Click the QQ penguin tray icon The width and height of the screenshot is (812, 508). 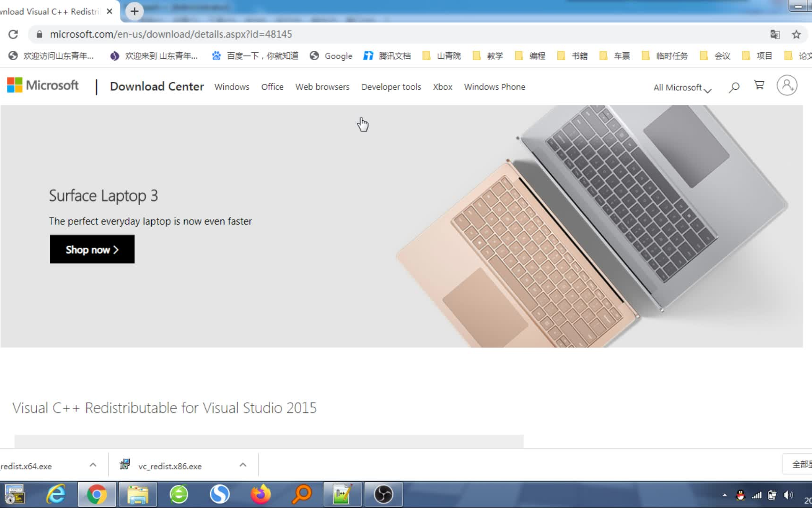(x=741, y=495)
